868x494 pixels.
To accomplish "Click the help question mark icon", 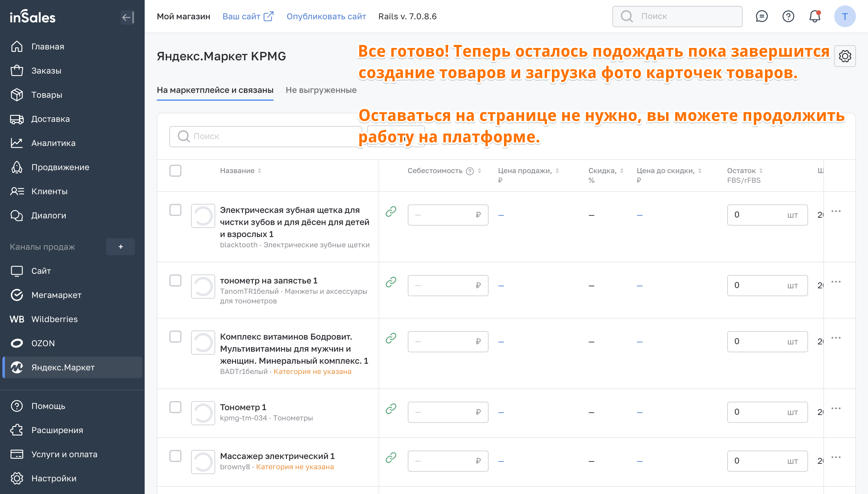I will click(788, 16).
